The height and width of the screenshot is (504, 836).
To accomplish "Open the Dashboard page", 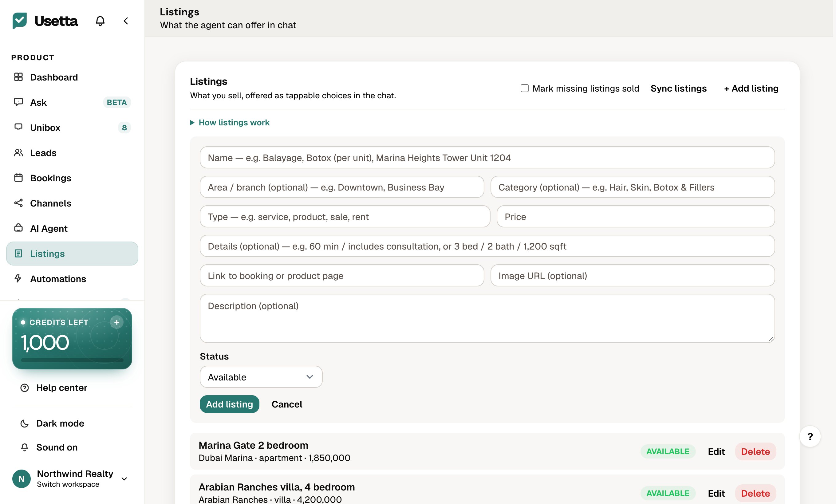I will [x=72, y=77].
